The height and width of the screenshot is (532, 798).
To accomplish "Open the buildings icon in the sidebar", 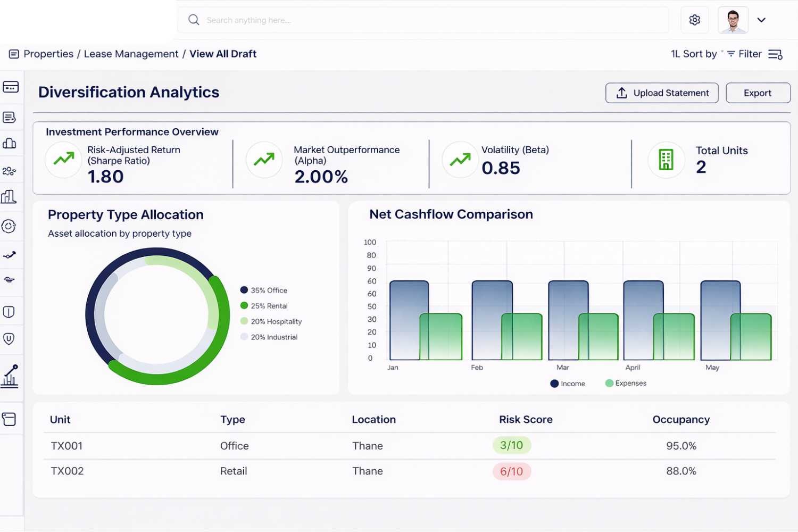I will (9, 197).
